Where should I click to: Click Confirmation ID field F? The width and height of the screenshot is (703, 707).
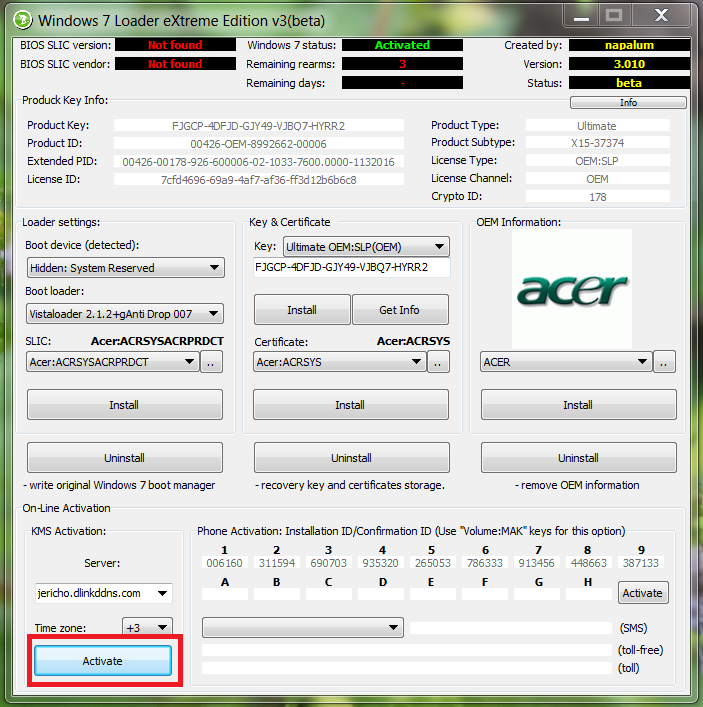pos(485,594)
